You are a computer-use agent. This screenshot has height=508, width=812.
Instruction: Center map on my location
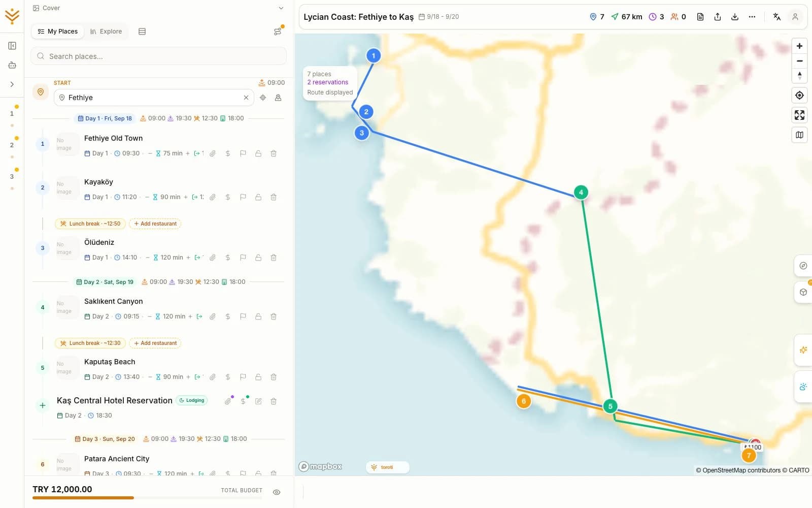tap(799, 96)
